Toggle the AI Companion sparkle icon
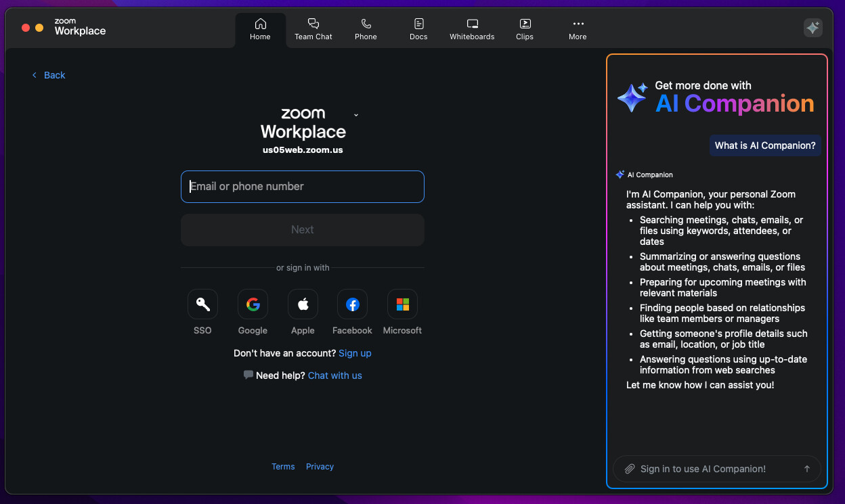The image size is (845, 504). [x=812, y=28]
